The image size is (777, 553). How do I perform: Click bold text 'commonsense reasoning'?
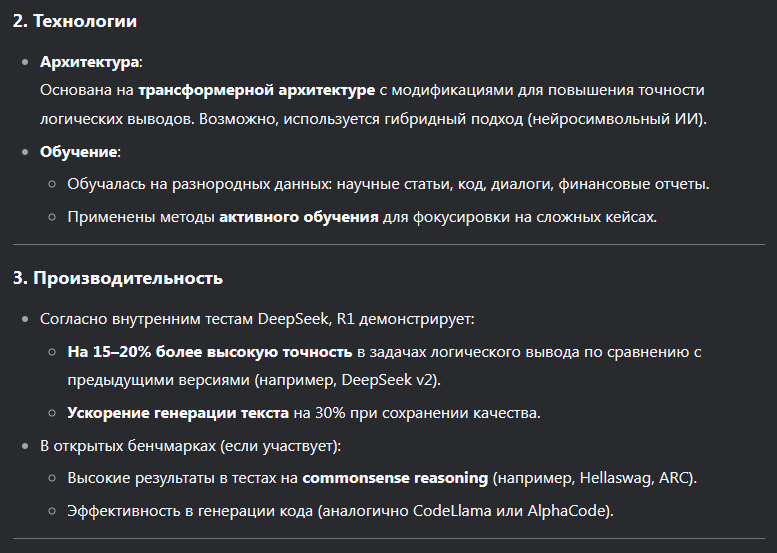pyautogui.click(x=395, y=478)
